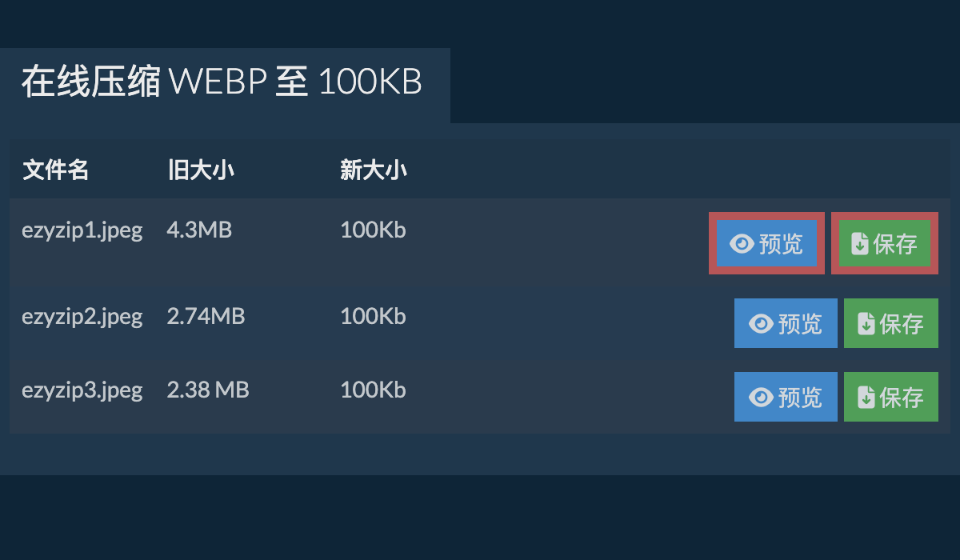The height and width of the screenshot is (560, 960).
Task: Click the download file icon for ezyzip2.jpeg
Action: tap(866, 323)
